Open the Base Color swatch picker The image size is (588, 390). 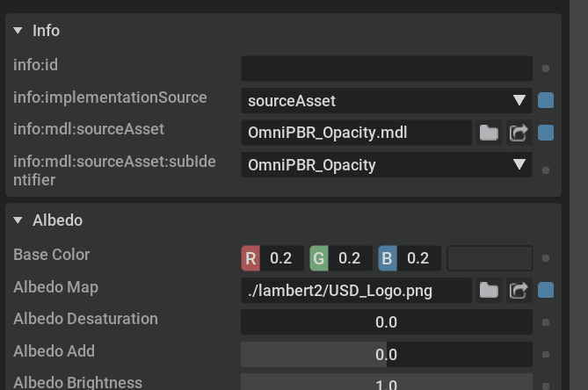(490, 258)
